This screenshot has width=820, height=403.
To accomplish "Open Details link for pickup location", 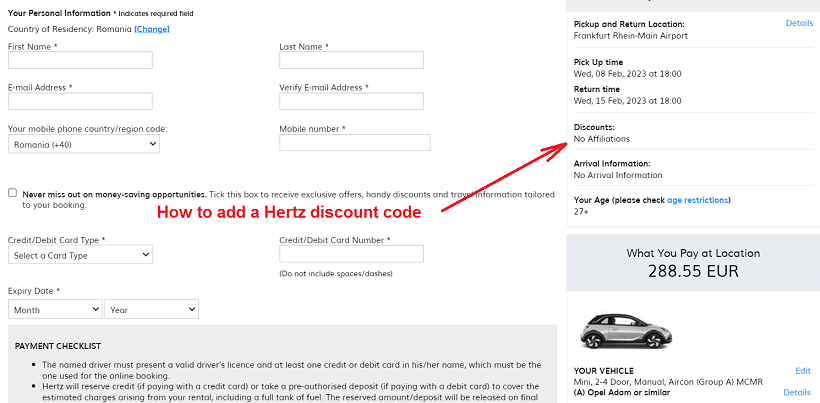I will pyautogui.click(x=799, y=23).
